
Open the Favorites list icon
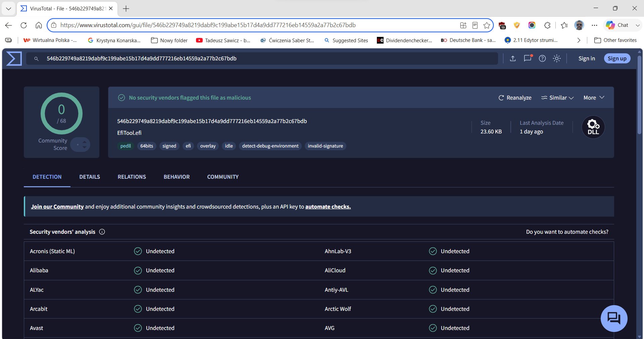coord(564,25)
